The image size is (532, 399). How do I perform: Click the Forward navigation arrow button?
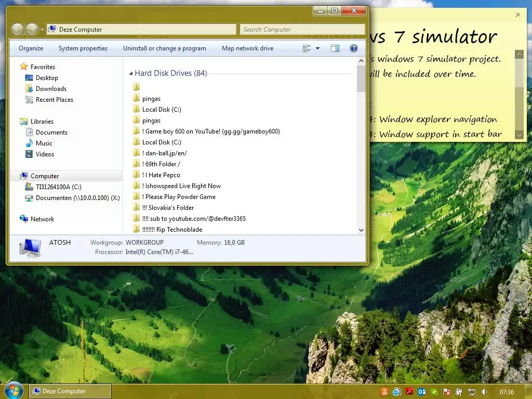click(32, 30)
